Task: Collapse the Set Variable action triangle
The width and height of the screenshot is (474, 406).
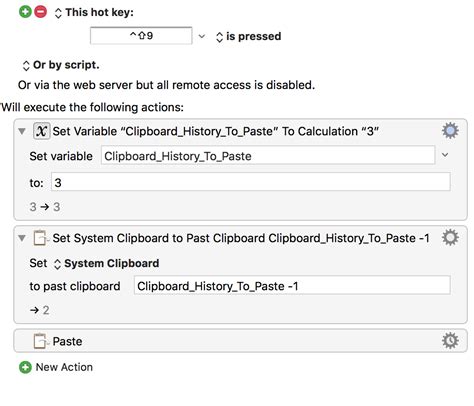Action: coord(22,131)
